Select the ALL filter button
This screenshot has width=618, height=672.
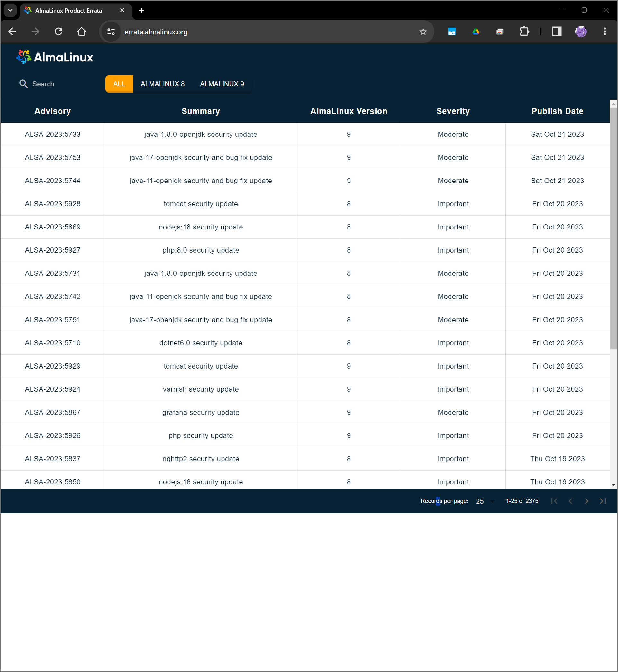click(x=119, y=84)
